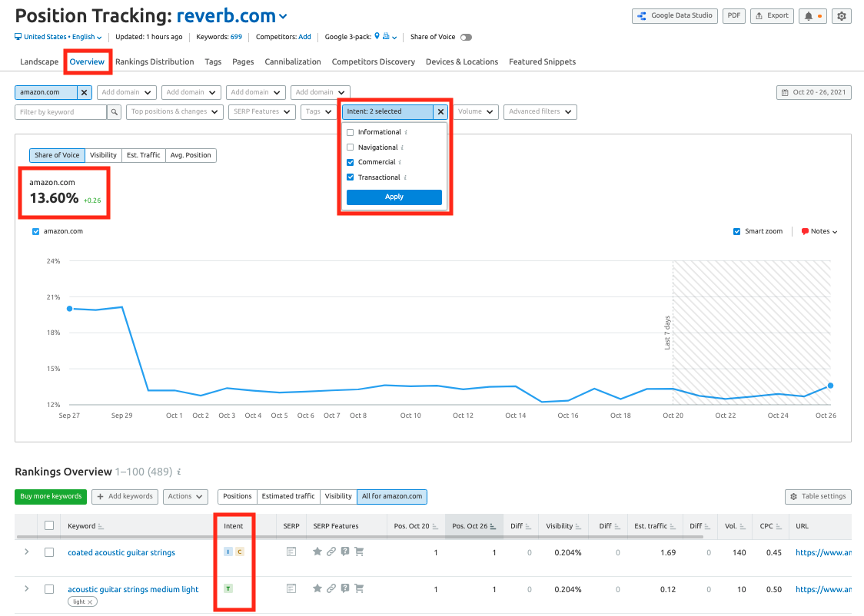The height and width of the screenshot is (616, 864).
Task: Click SERP snapshot icon for coated acoustic guitar strings
Action: click(291, 551)
